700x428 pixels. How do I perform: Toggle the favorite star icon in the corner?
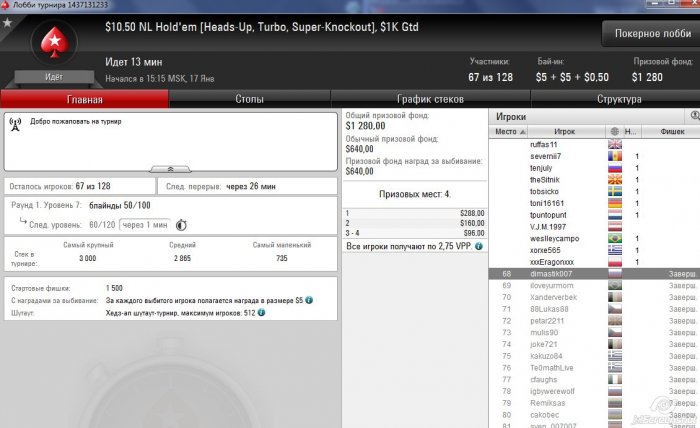(7, 22)
